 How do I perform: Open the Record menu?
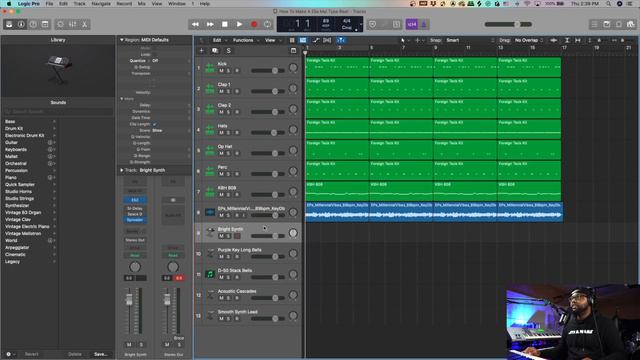[124, 4]
